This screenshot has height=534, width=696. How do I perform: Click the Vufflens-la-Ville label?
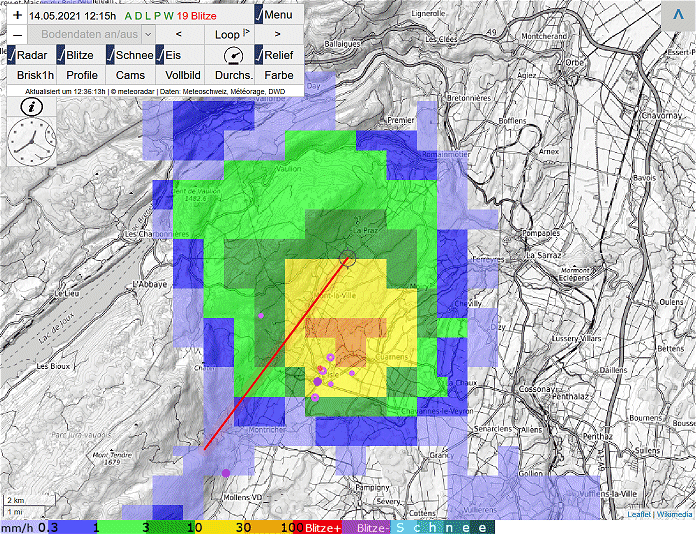pyautogui.click(x=608, y=494)
